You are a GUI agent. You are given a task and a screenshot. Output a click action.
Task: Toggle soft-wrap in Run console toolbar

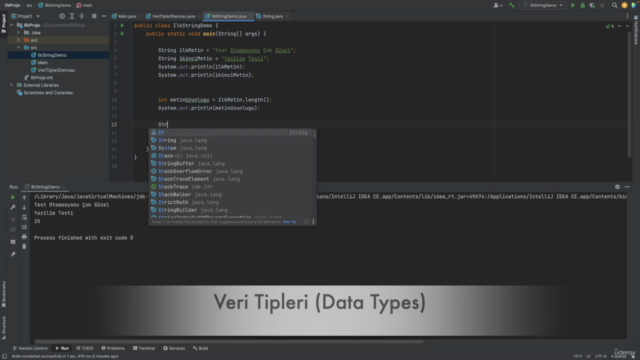[x=24, y=217]
